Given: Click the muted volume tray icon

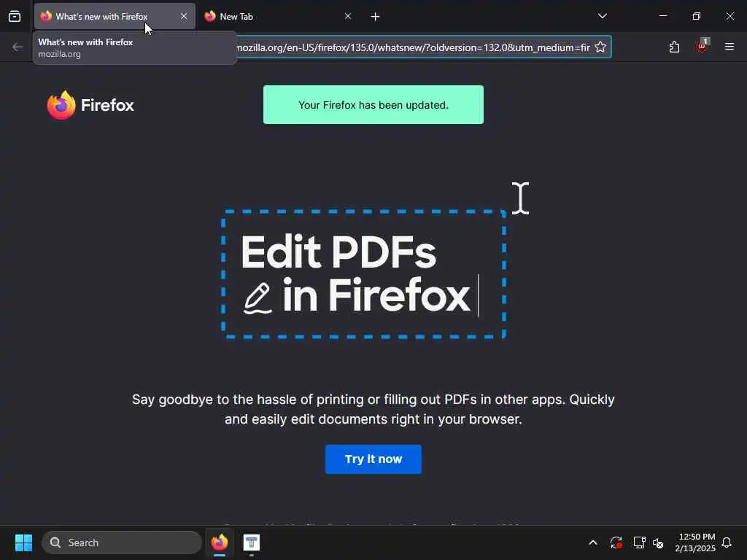Looking at the screenshot, I should (x=659, y=542).
